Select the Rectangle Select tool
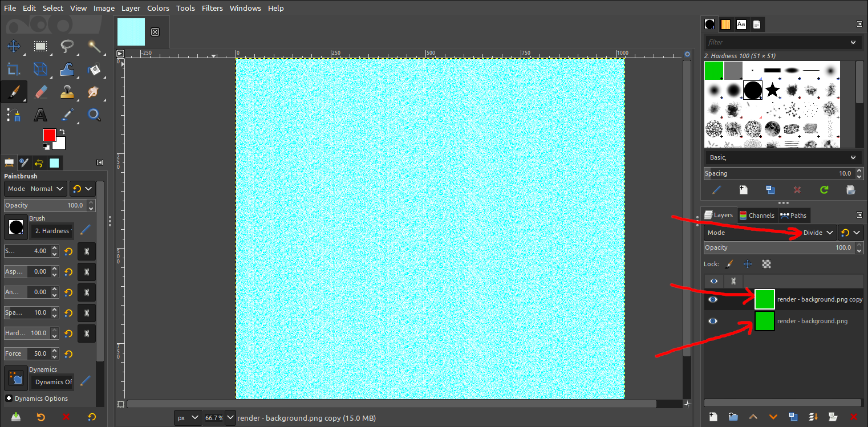The height and width of the screenshot is (427, 868). coord(40,46)
